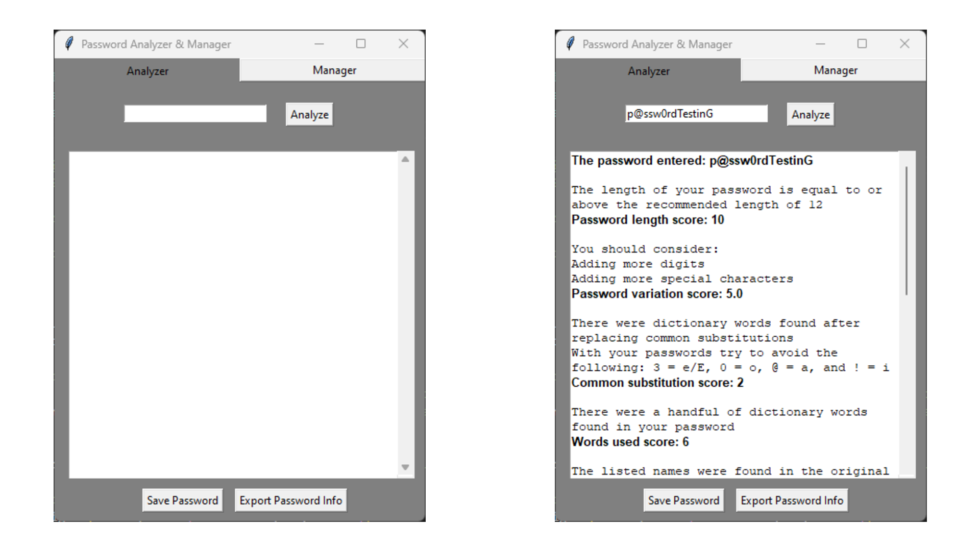Screen dimensions: 980x551
Task: Click scrollbar down arrow in left window
Action: pyautogui.click(x=405, y=467)
